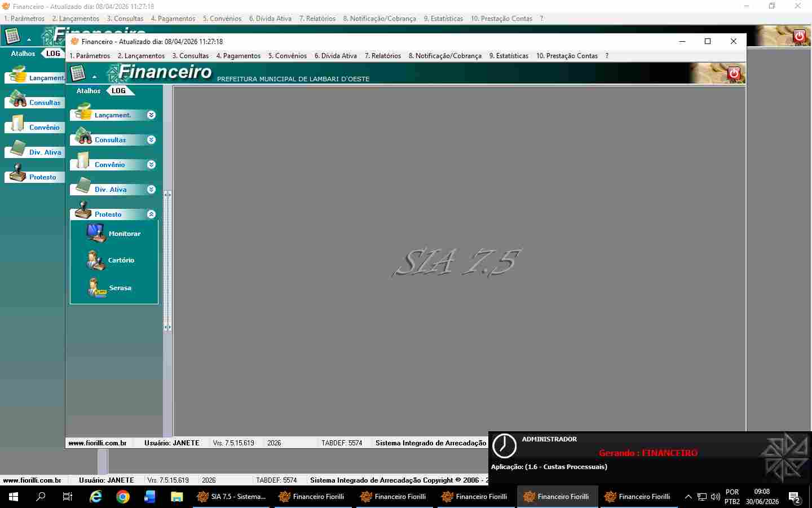Click the red power icon in the front window

(x=734, y=73)
